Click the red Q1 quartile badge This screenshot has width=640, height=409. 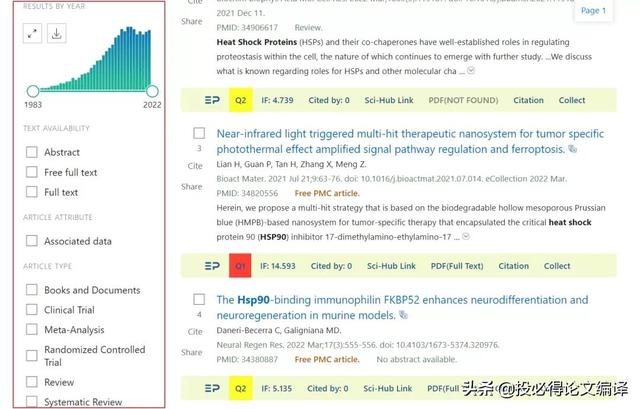240,266
